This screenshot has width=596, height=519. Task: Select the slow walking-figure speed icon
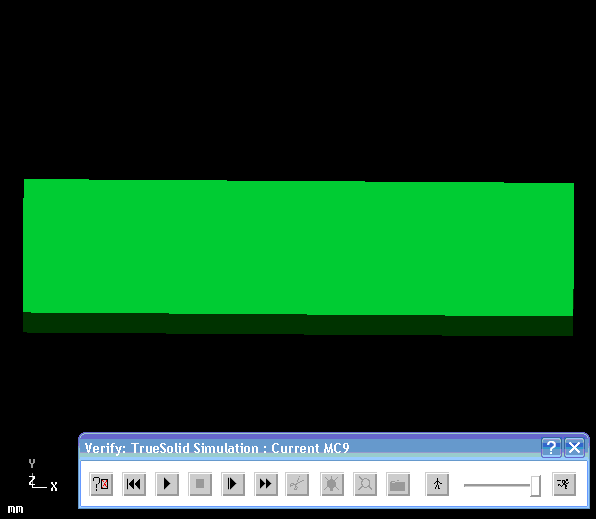point(437,484)
